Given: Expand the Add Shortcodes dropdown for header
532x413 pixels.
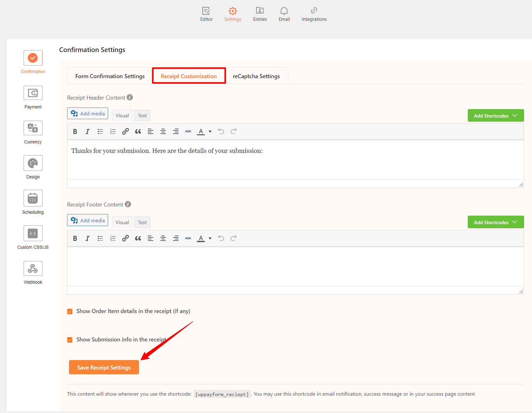Looking at the screenshot, I should pyautogui.click(x=495, y=115).
